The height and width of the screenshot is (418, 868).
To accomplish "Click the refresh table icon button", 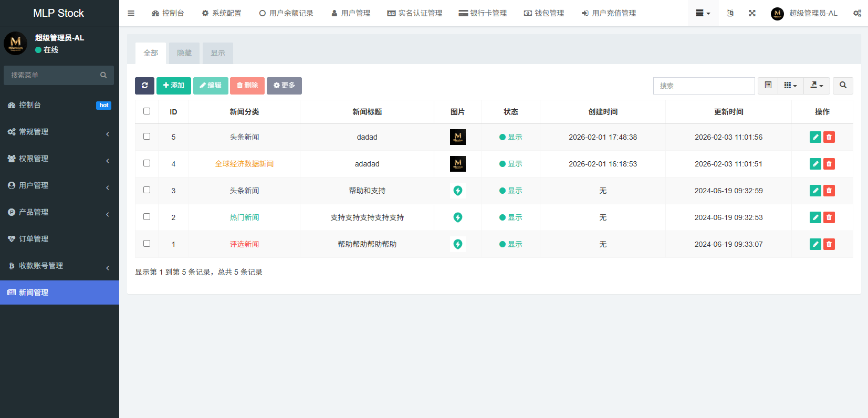I will [x=144, y=86].
